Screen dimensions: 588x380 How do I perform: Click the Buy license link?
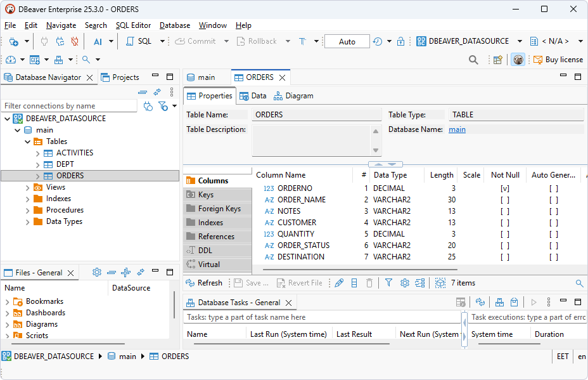click(x=563, y=60)
